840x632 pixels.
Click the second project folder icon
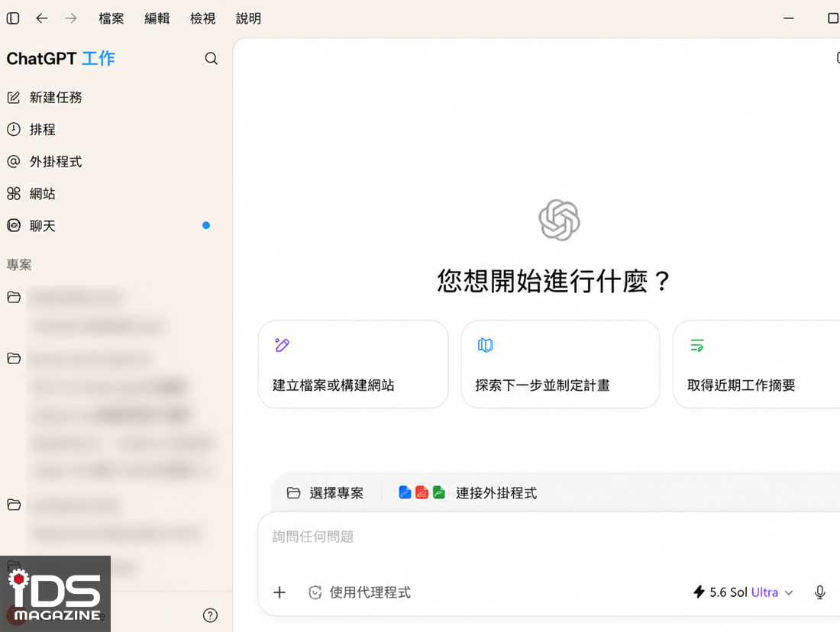(14, 358)
